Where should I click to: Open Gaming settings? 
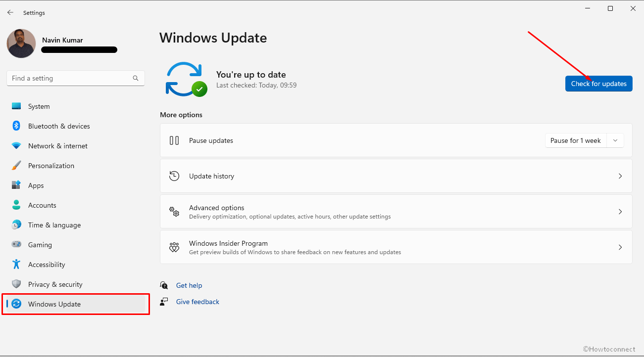click(76, 245)
